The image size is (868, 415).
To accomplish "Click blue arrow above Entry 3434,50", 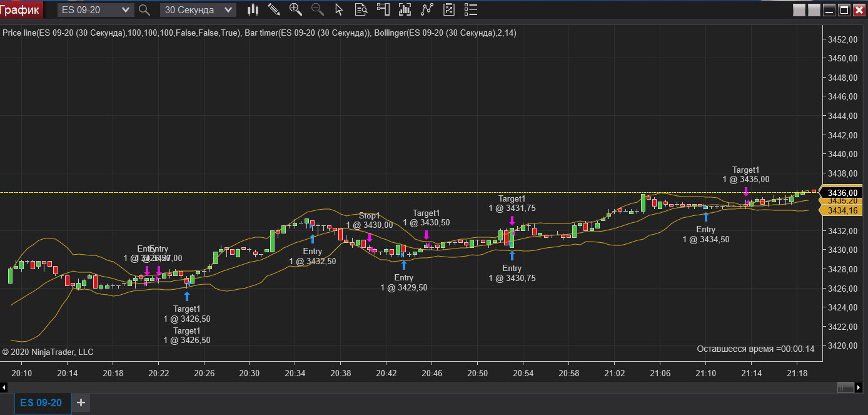I will click(705, 217).
